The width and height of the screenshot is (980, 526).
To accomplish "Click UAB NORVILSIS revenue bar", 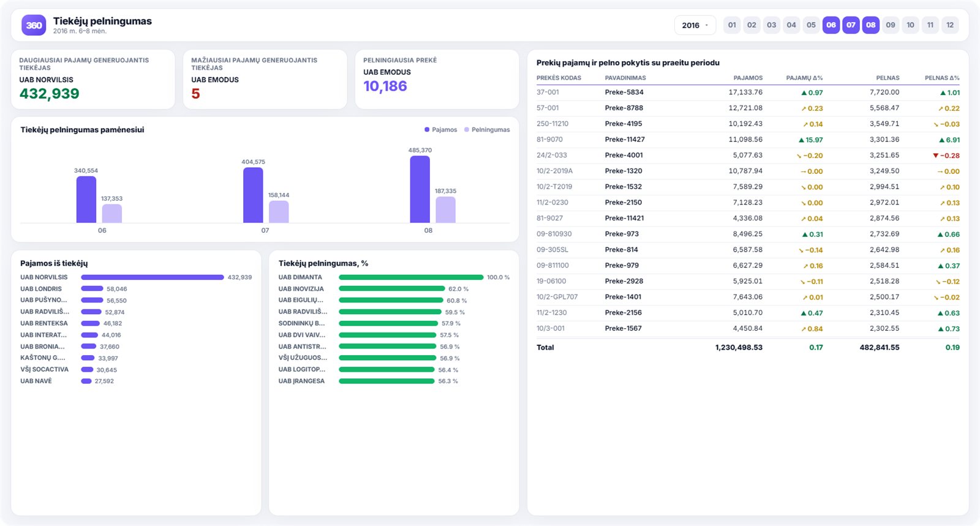I will pos(153,277).
